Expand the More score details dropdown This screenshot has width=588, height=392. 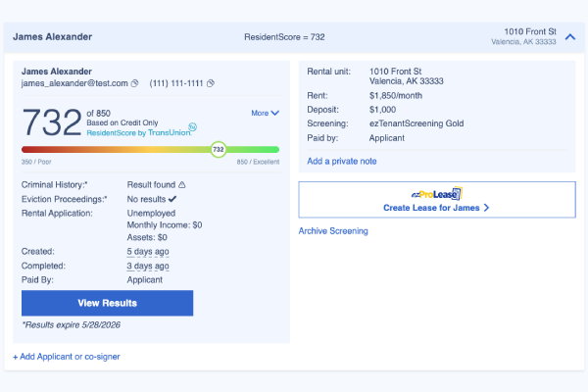click(x=266, y=113)
